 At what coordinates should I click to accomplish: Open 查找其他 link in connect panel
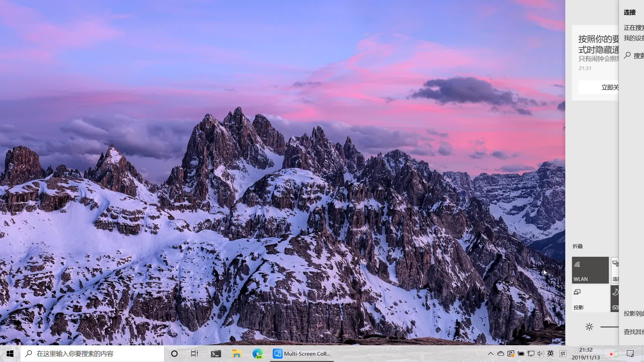(634, 332)
